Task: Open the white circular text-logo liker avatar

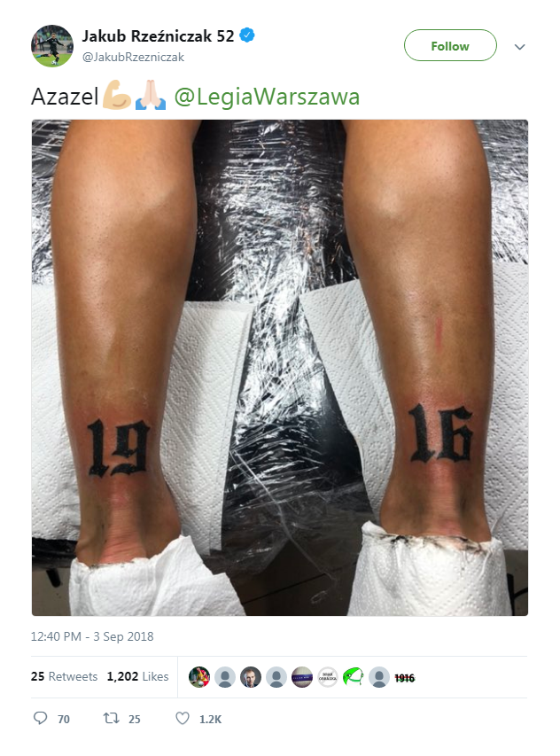Action: click(x=328, y=677)
